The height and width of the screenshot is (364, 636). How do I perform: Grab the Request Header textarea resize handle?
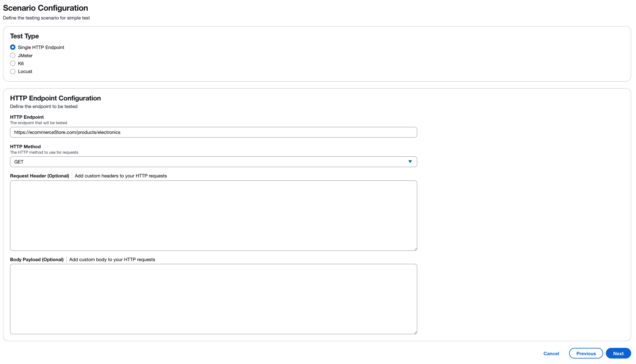click(415, 249)
